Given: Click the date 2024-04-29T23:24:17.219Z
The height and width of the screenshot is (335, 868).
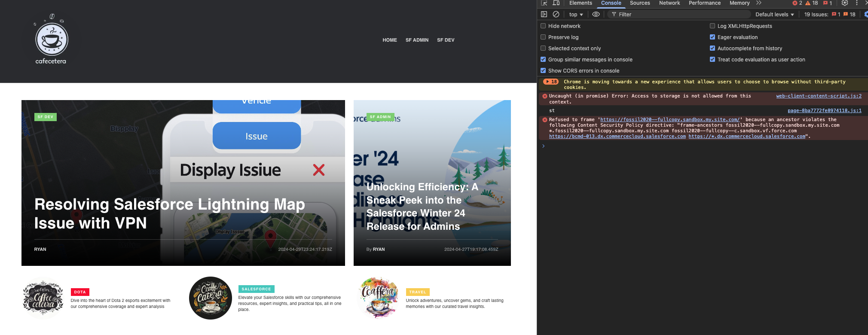Looking at the screenshot, I should click(305, 250).
